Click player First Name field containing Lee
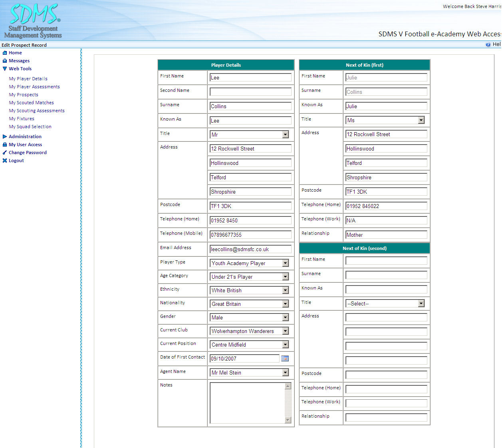 (251, 77)
